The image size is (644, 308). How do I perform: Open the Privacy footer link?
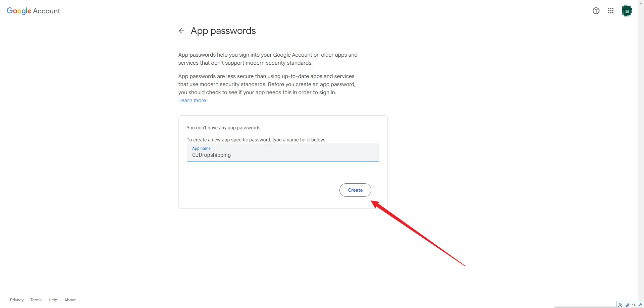pos(17,300)
